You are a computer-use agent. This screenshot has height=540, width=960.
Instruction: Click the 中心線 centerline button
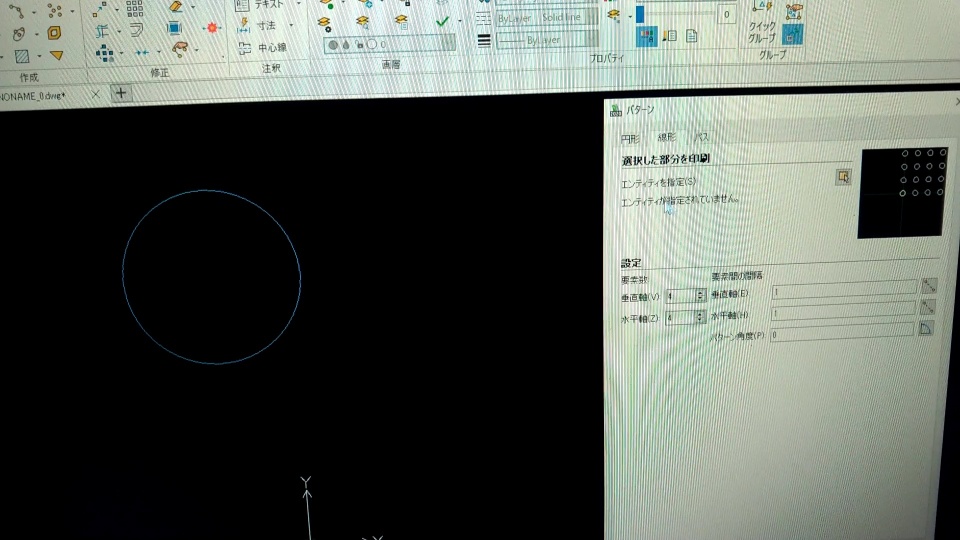[x=263, y=48]
